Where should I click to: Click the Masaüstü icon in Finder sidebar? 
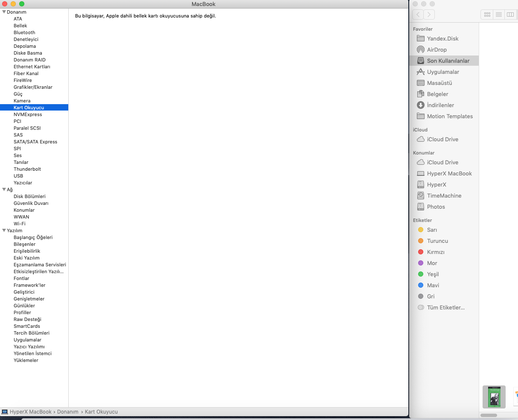[421, 83]
